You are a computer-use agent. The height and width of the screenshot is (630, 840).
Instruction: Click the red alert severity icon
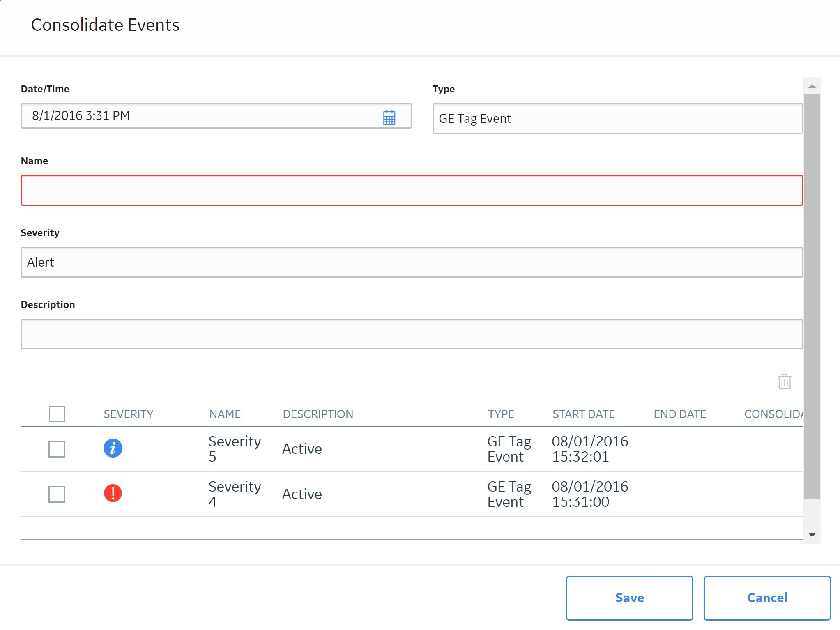point(113,493)
